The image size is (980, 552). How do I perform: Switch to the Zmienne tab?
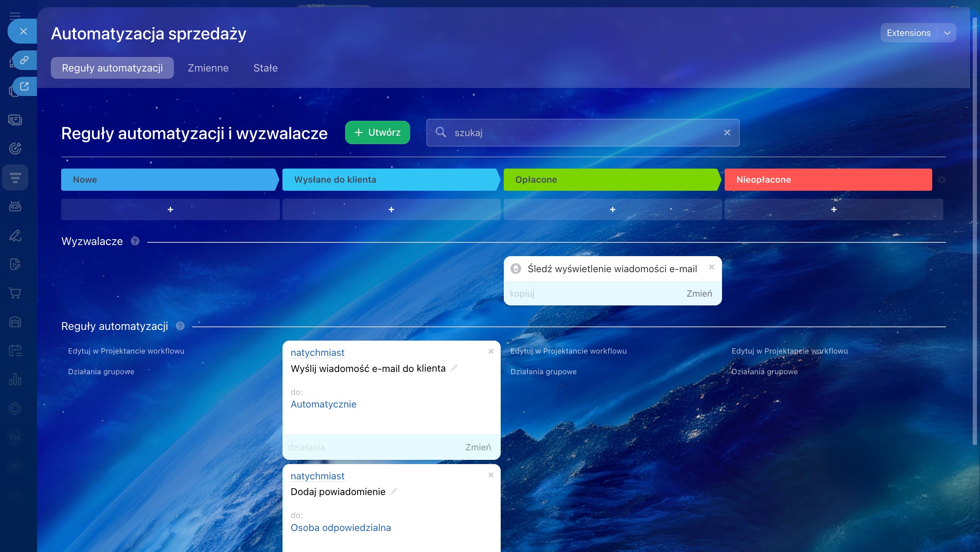pyautogui.click(x=208, y=68)
